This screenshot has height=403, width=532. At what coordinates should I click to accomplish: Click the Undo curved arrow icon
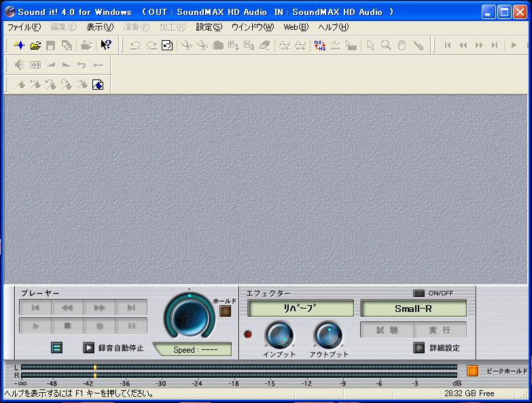click(x=136, y=46)
